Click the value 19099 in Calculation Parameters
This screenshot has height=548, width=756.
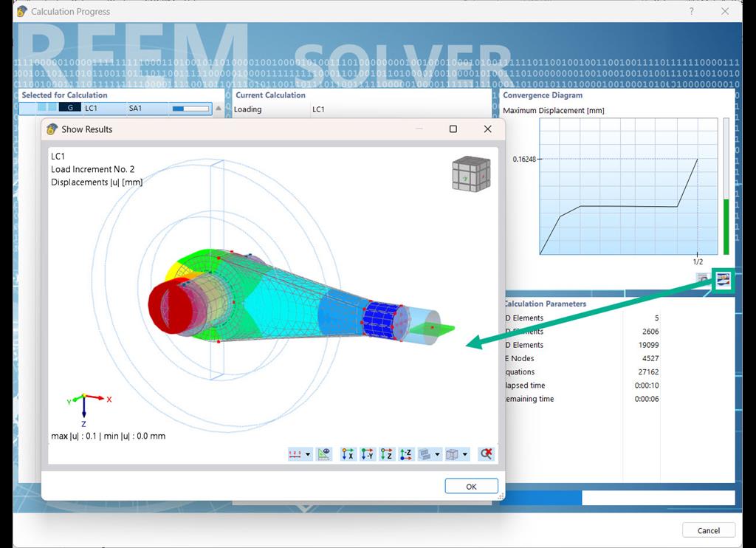[648, 345]
